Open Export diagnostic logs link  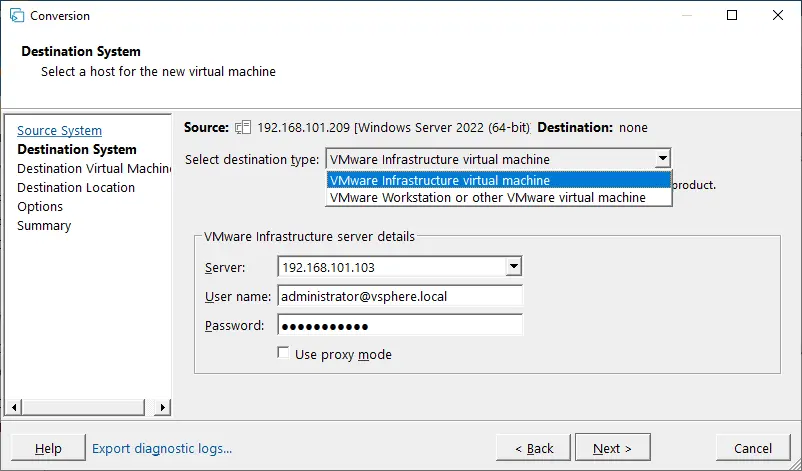click(162, 448)
